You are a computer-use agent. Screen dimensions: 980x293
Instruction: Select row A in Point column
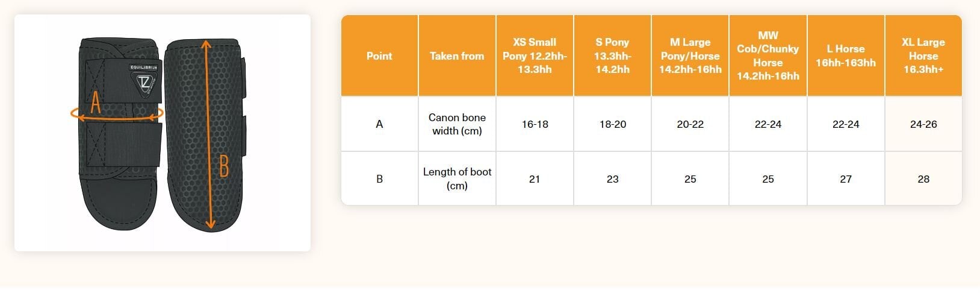click(379, 124)
